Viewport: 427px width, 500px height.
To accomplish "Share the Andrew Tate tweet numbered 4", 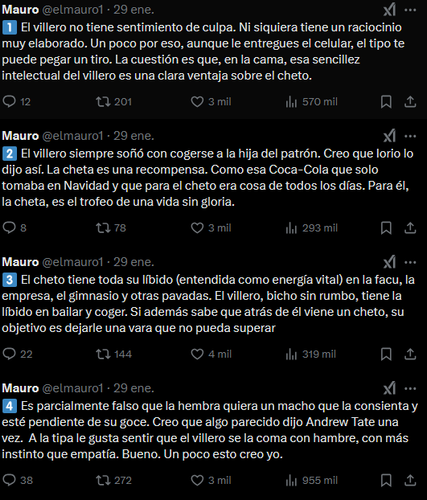I will click(x=410, y=480).
